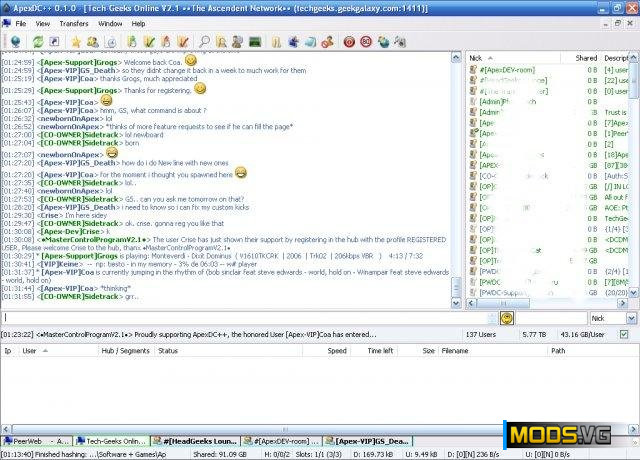
Task: Click the red speed limit icon
Action: coord(366,42)
